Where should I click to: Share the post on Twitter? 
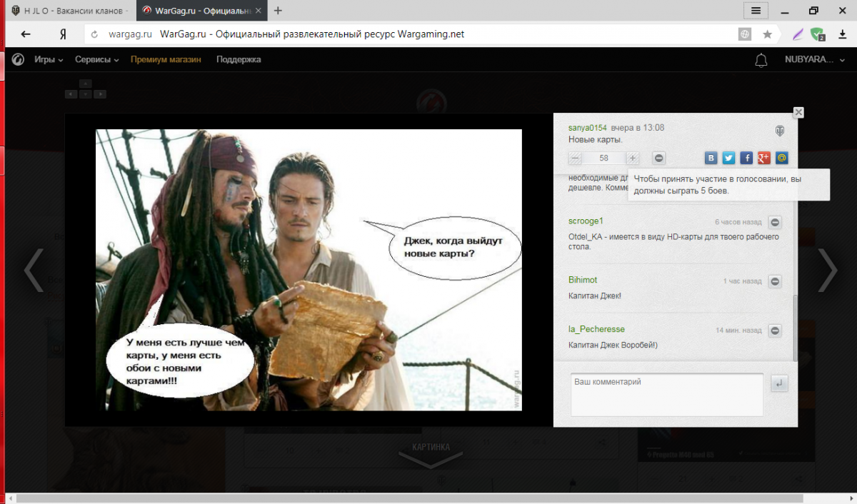tap(728, 158)
